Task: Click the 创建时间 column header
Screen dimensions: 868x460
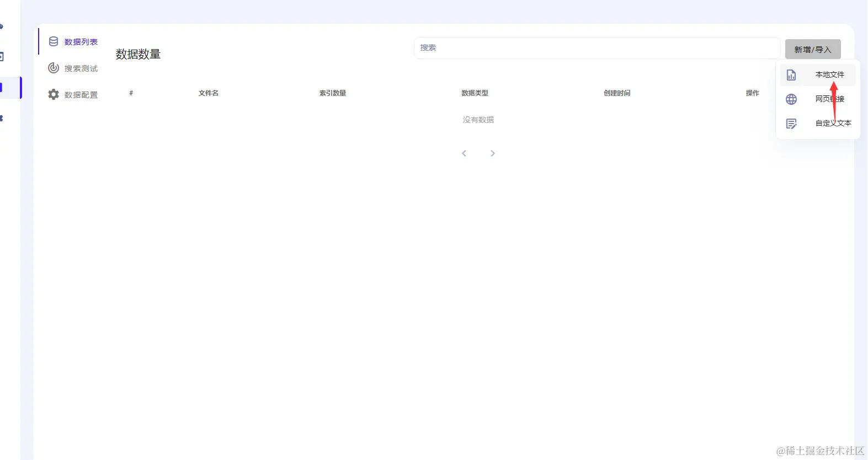Action: coord(617,93)
